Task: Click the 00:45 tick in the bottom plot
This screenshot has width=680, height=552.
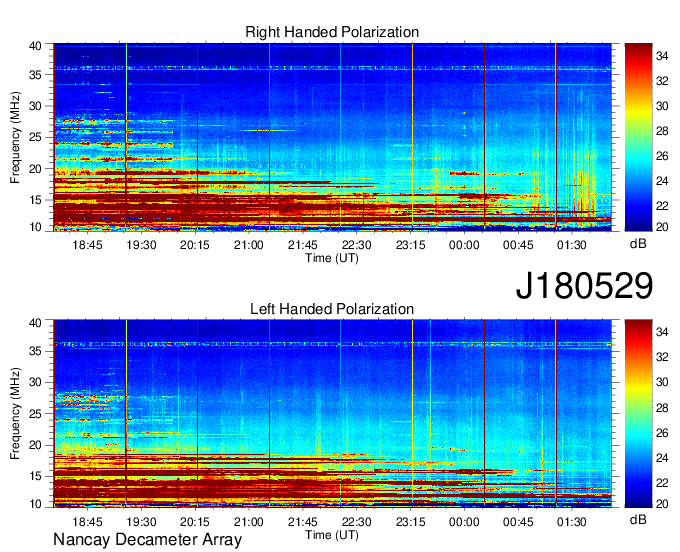Action: 518,522
